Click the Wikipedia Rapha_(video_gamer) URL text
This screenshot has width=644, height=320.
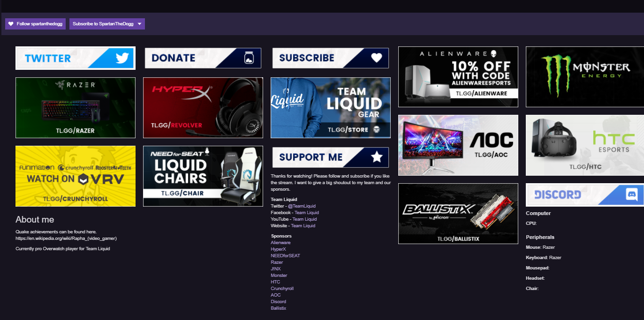66,238
